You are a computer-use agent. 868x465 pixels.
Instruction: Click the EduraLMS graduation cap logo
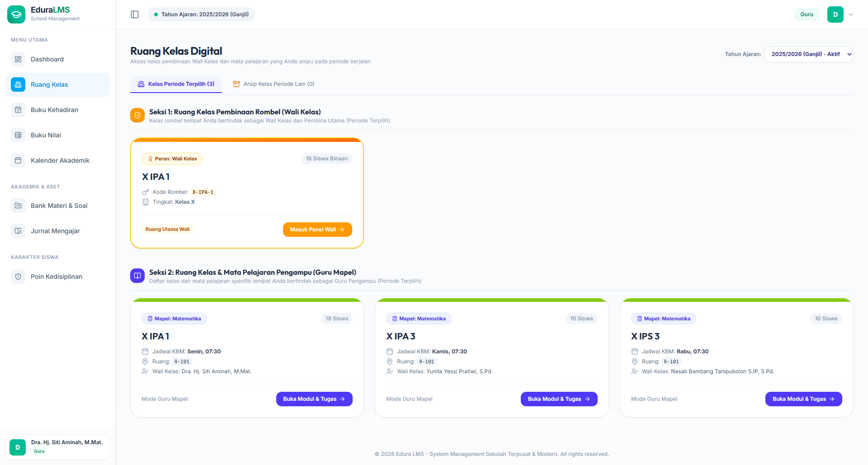(x=16, y=14)
